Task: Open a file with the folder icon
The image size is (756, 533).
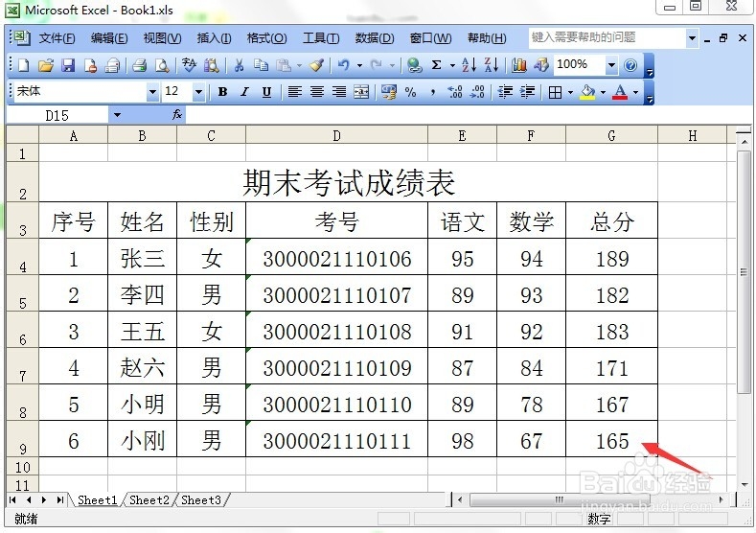Action: [46, 65]
